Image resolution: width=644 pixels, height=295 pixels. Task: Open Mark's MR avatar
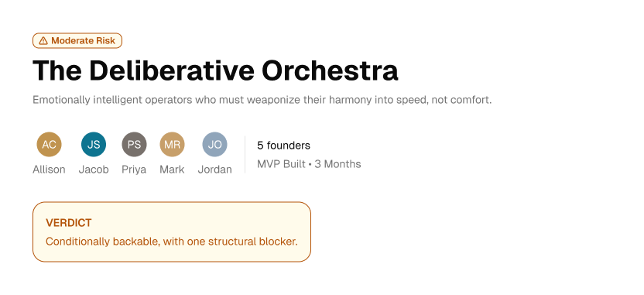point(172,145)
